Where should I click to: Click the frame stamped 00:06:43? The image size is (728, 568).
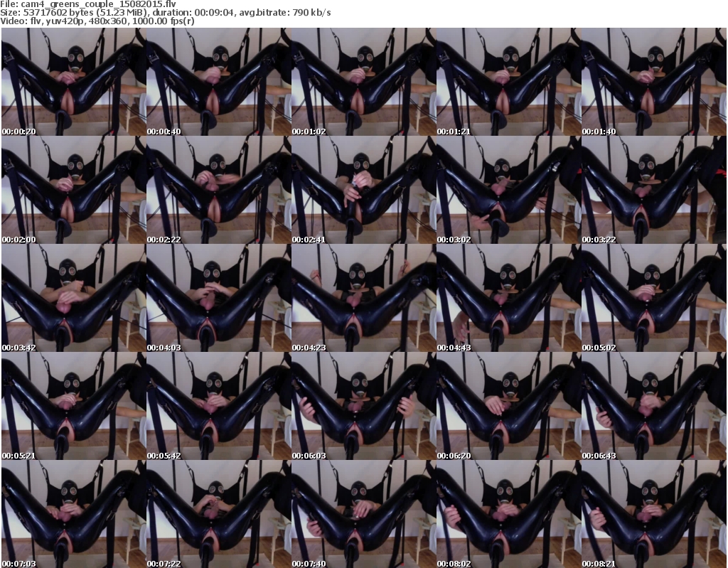(654, 406)
